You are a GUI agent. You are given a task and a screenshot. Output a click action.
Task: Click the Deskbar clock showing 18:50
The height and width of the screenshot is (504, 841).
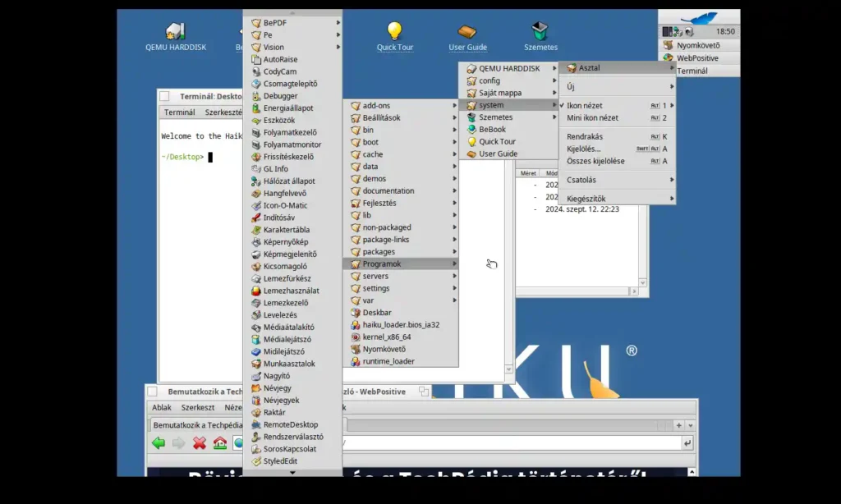725,32
